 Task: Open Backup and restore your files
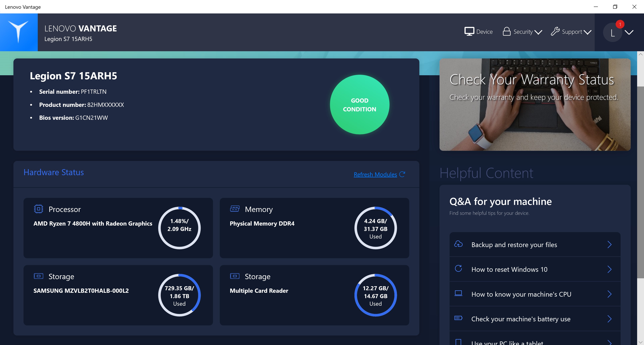[x=535, y=245]
